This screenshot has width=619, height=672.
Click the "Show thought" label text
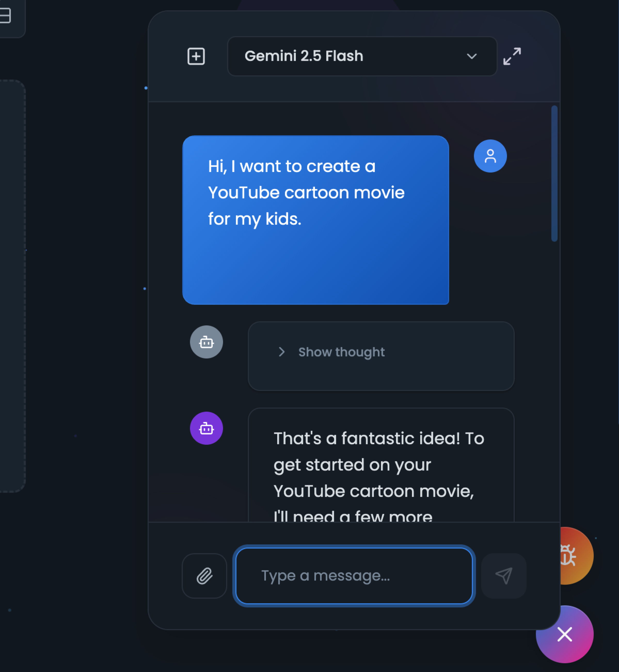341,352
